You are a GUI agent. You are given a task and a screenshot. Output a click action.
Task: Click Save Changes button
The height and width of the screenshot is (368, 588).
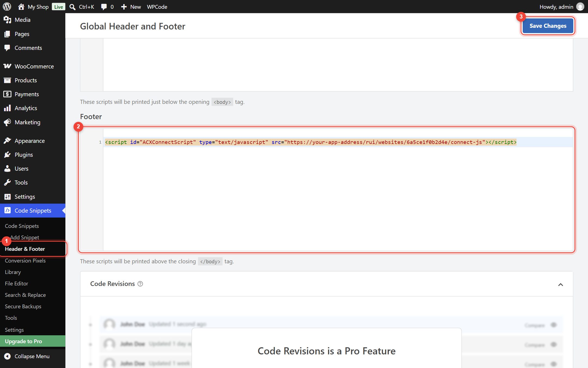tap(548, 26)
